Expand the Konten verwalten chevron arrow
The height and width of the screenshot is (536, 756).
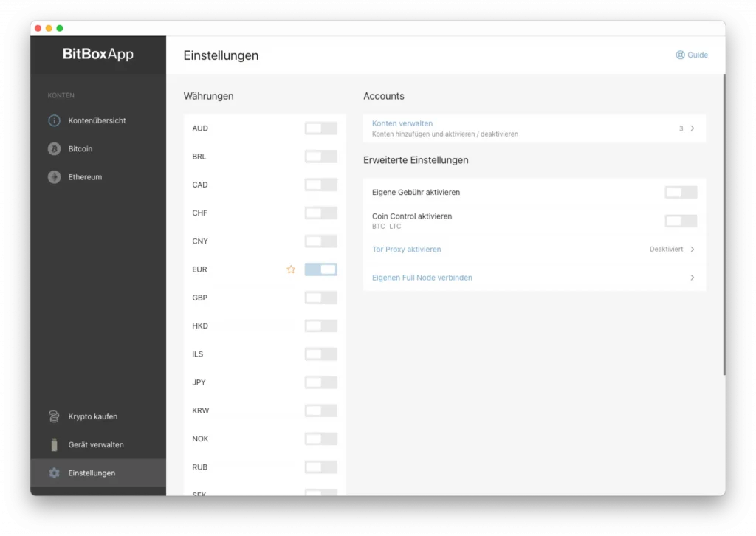[x=692, y=128]
